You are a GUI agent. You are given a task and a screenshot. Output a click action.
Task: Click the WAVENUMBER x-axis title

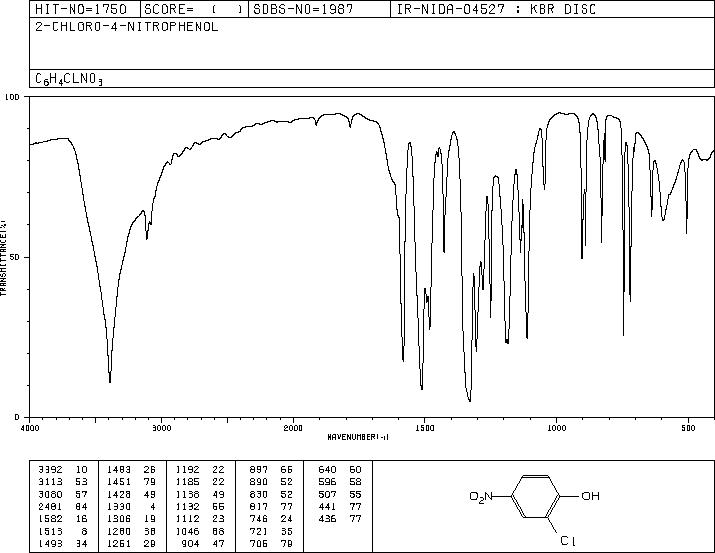point(358,437)
